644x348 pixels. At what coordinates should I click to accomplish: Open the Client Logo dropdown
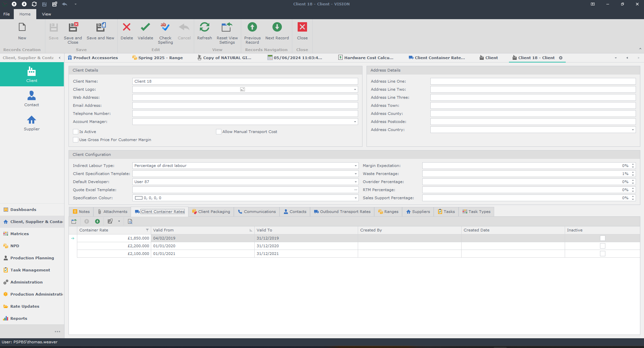click(355, 89)
